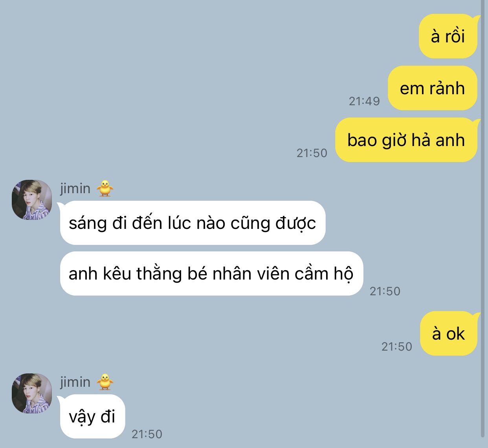Select the 'bao giờ hả anh' message bubble
This screenshot has height=448, width=488.
click(x=406, y=140)
